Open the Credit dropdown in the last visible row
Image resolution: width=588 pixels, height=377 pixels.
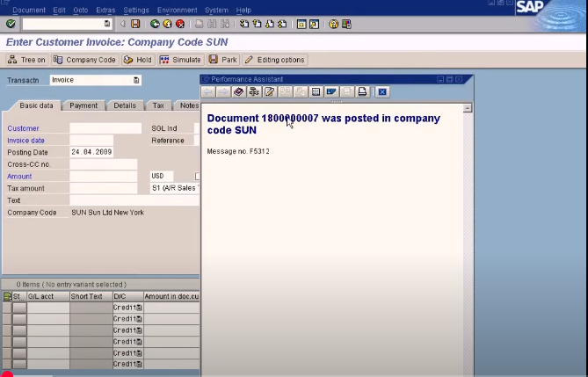point(139,364)
